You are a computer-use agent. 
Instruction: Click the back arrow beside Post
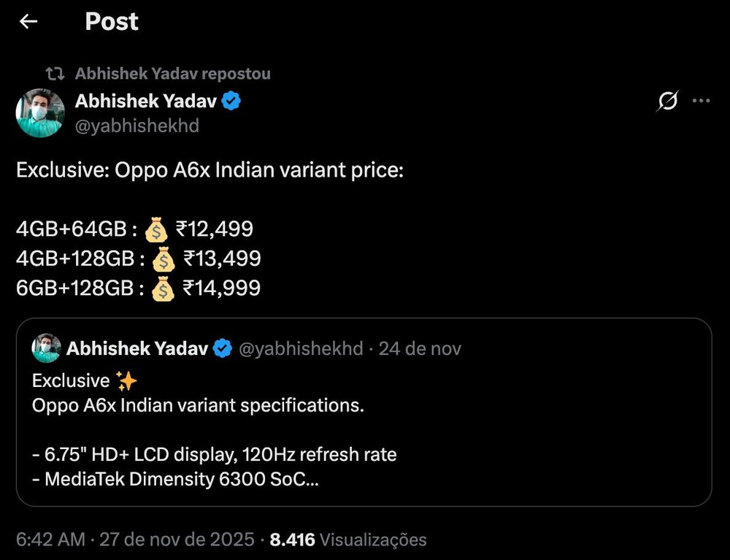(x=28, y=22)
